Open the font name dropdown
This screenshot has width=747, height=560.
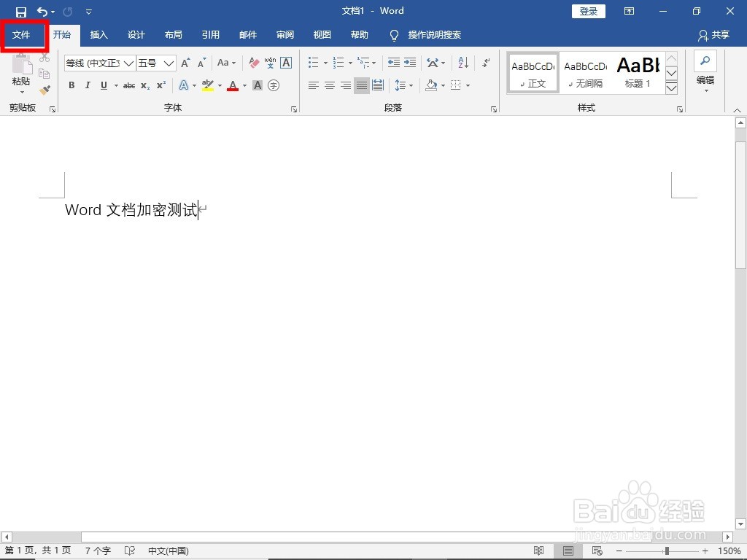tap(129, 63)
